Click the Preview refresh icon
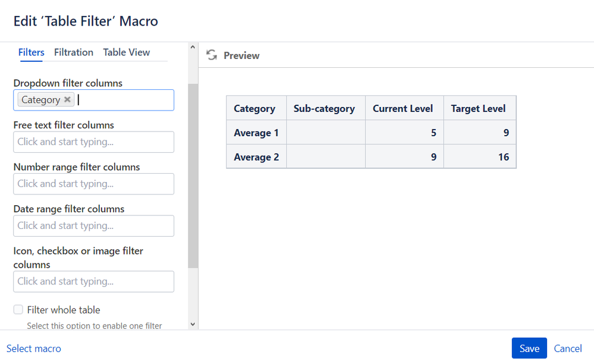 (211, 55)
